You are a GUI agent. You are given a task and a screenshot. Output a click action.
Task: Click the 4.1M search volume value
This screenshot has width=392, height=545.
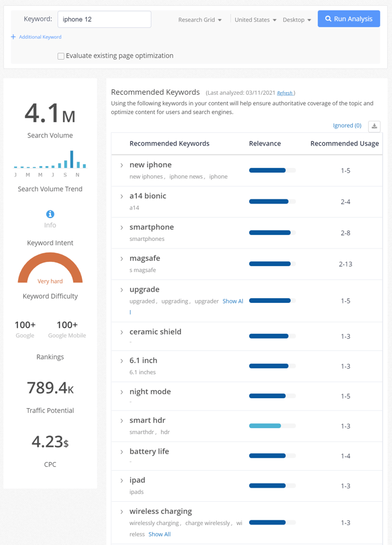click(50, 113)
